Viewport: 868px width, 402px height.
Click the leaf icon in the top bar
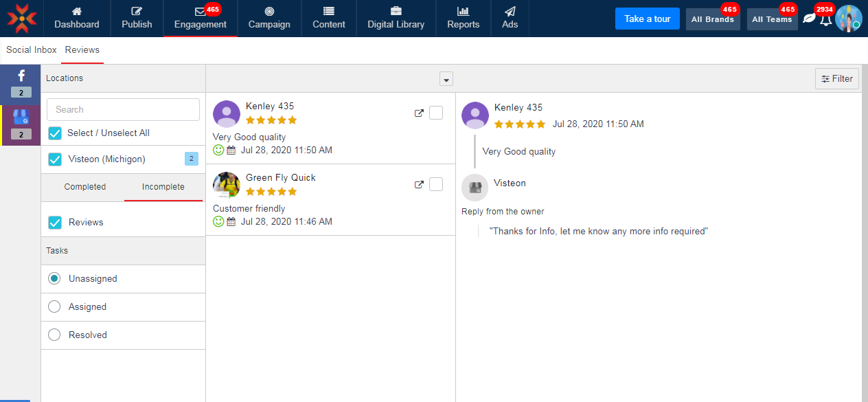(x=809, y=19)
